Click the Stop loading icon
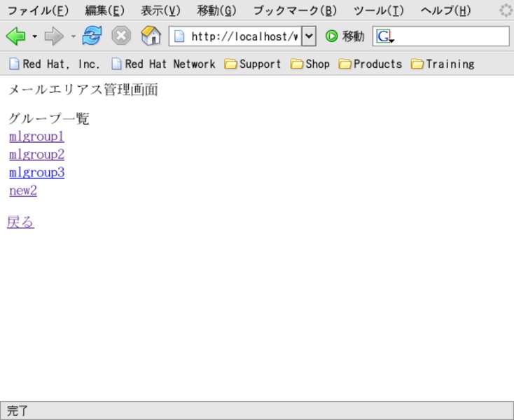 [121, 36]
